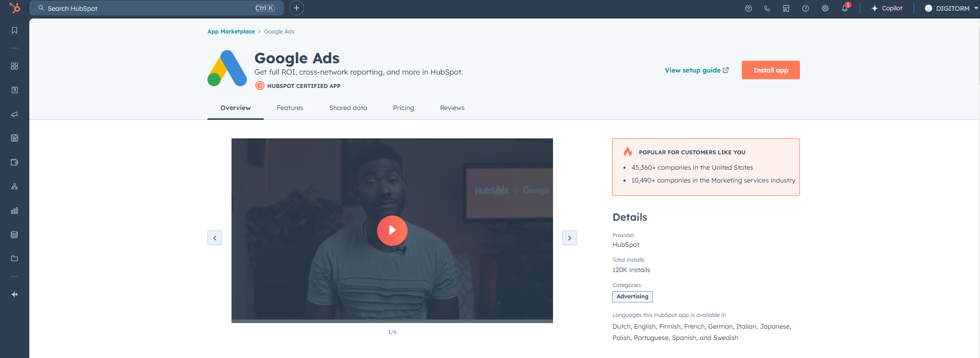This screenshot has width=980, height=358.
Task: Play the Google Ads overview video
Action: pyautogui.click(x=392, y=230)
